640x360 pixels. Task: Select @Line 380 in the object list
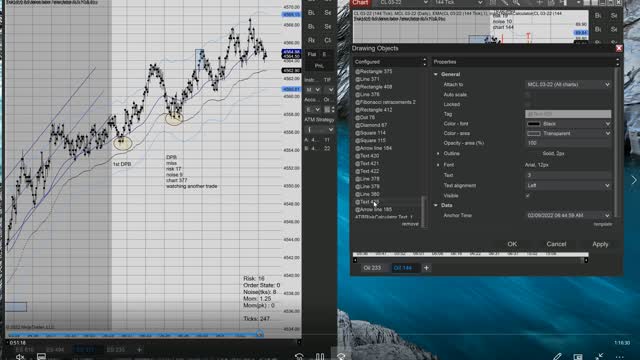(367, 194)
